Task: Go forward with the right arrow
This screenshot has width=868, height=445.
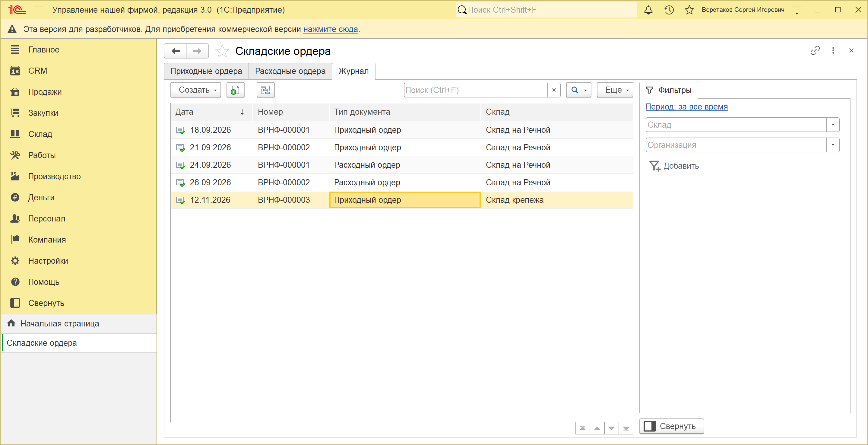Action: pos(197,51)
